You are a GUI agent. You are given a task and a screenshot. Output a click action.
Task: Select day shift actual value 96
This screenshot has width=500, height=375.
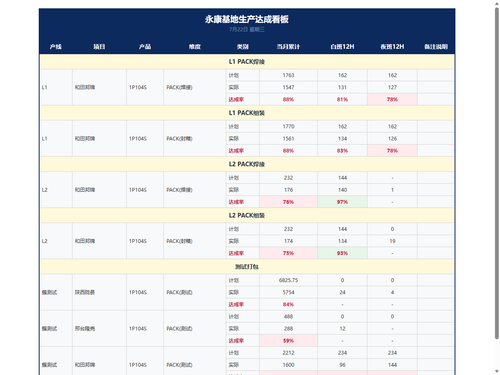[x=342, y=365]
